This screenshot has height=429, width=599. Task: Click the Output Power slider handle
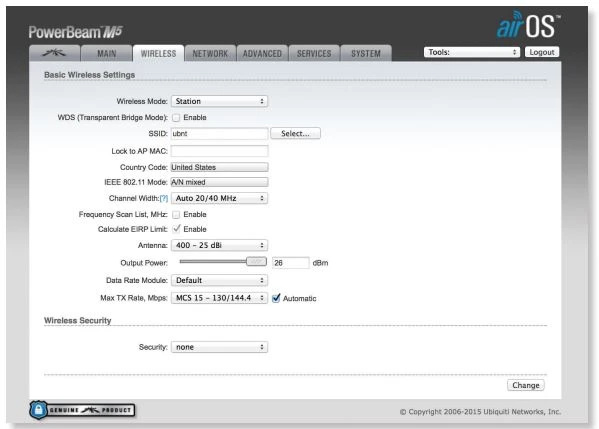pos(256,262)
